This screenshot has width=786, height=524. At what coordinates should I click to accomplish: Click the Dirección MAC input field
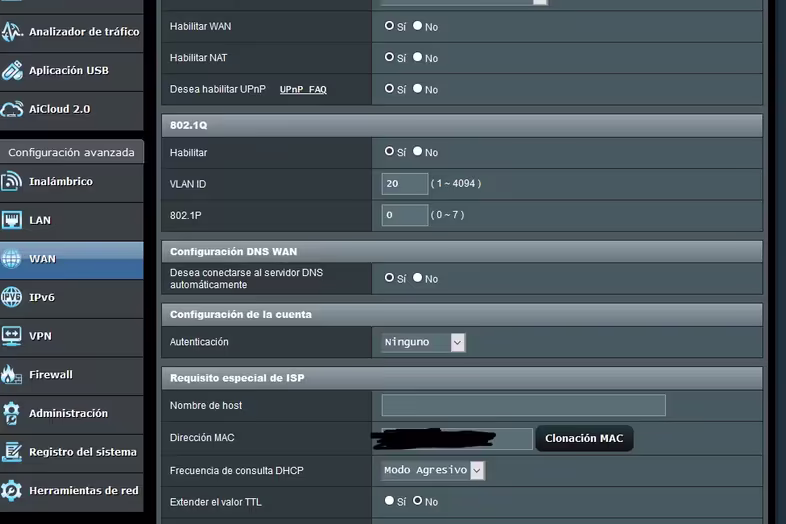click(457, 439)
